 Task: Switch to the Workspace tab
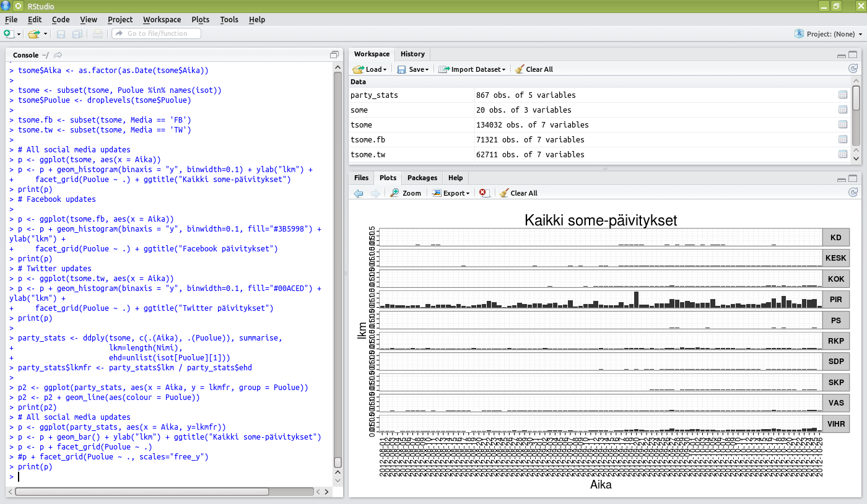click(372, 54)
